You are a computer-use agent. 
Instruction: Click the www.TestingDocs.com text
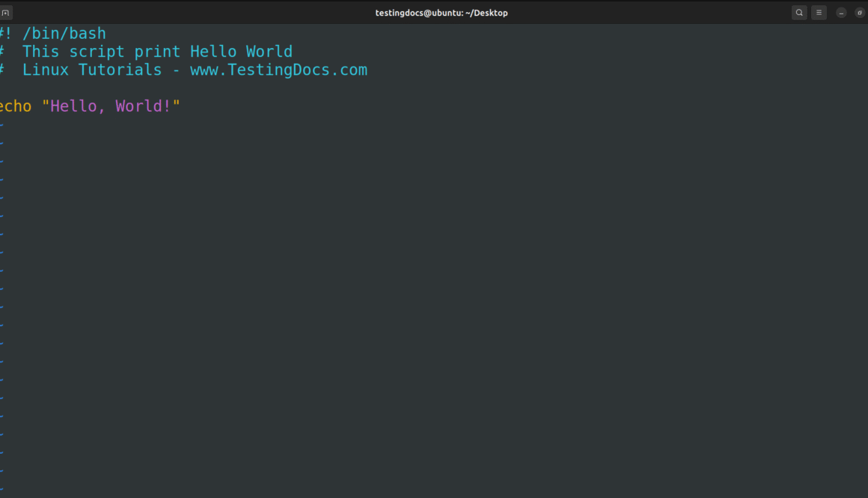click(278, 70)
